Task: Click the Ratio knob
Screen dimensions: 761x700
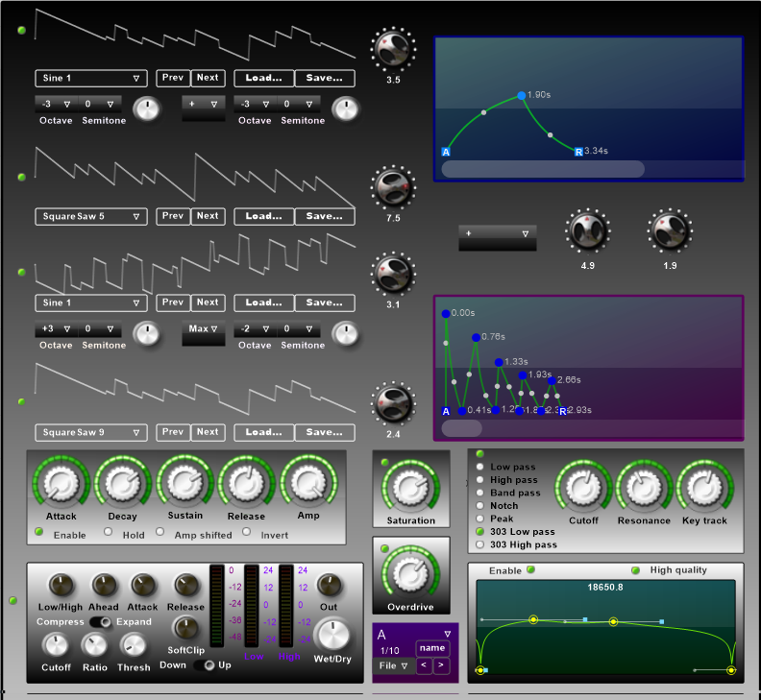Action: point(94,645)
